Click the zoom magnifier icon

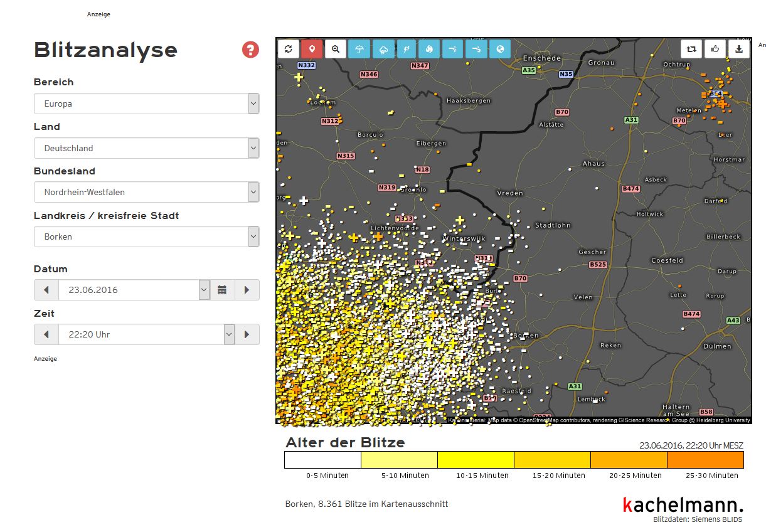pos(336,48)
